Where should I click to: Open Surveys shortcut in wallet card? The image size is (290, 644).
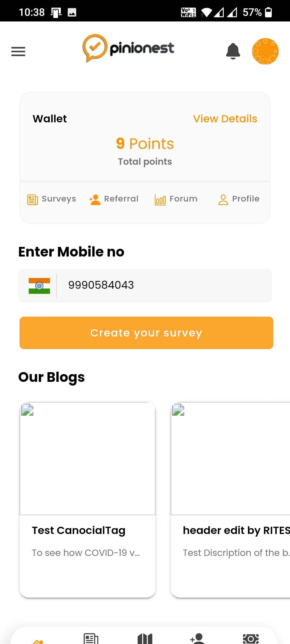52,199
